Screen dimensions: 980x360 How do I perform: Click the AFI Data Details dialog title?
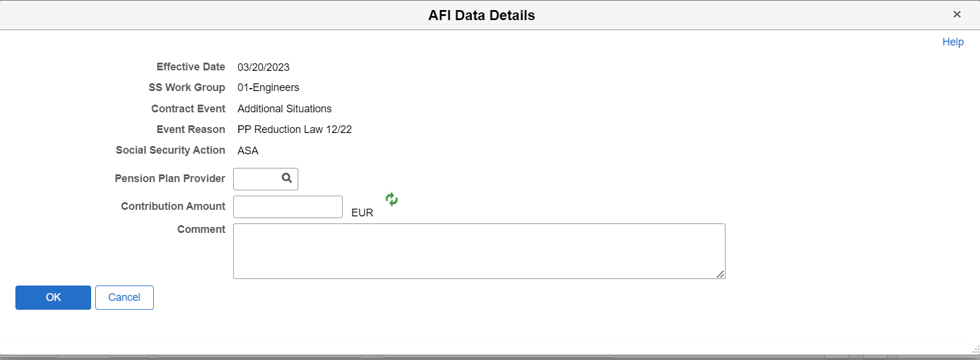click(x=482, y=15)
